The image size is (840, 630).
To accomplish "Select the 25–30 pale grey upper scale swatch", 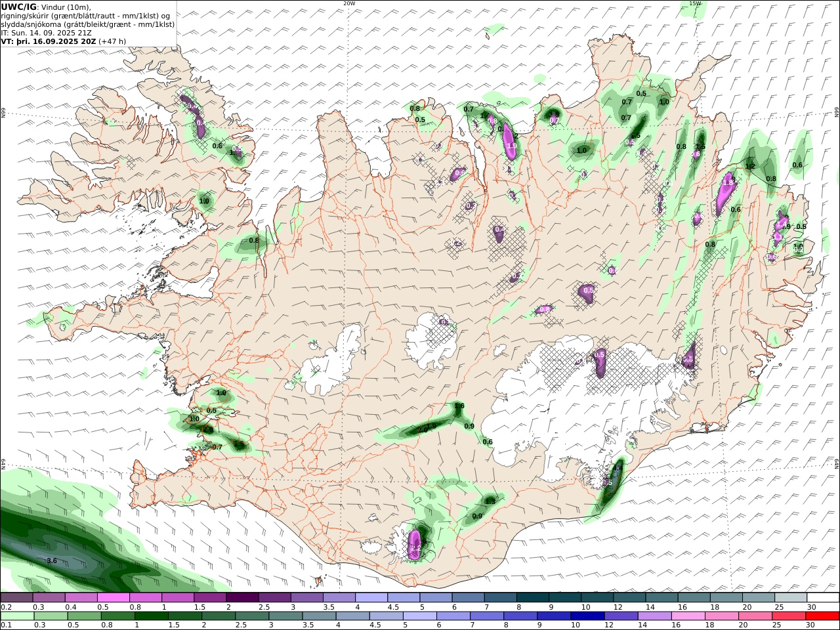I will (x=790, y=598).
